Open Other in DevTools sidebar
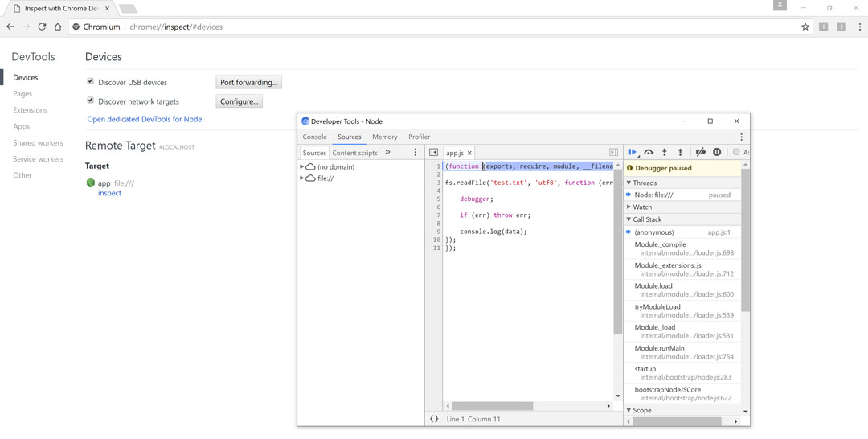Screen dimensions: 868x439 pyautogui.click(x=23, y=175)
